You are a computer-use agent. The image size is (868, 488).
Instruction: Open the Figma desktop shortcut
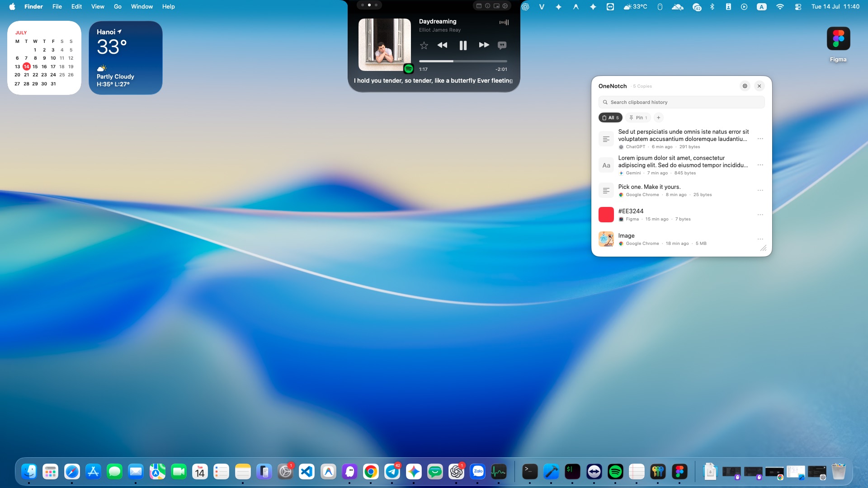pyautogui.click(x=838, y=44)
